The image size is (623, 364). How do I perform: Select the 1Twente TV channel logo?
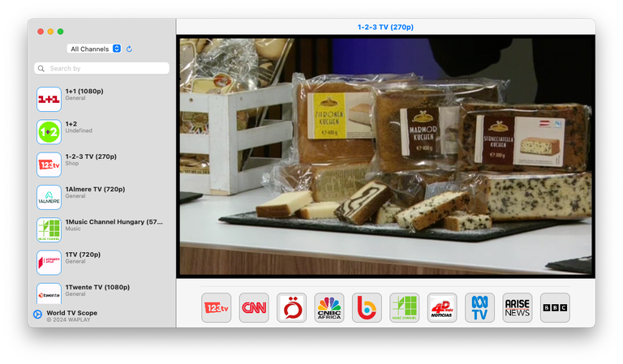click(x=49, y=293)
